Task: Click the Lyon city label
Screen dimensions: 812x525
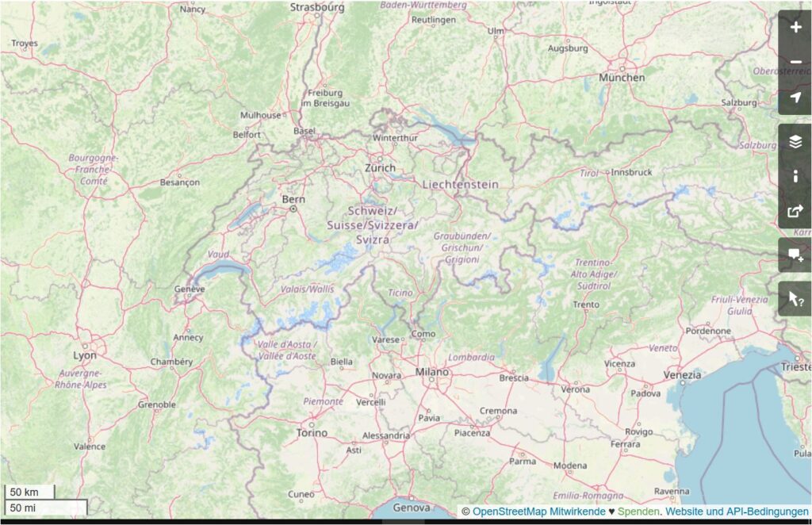Action: [x=84, y=356]
